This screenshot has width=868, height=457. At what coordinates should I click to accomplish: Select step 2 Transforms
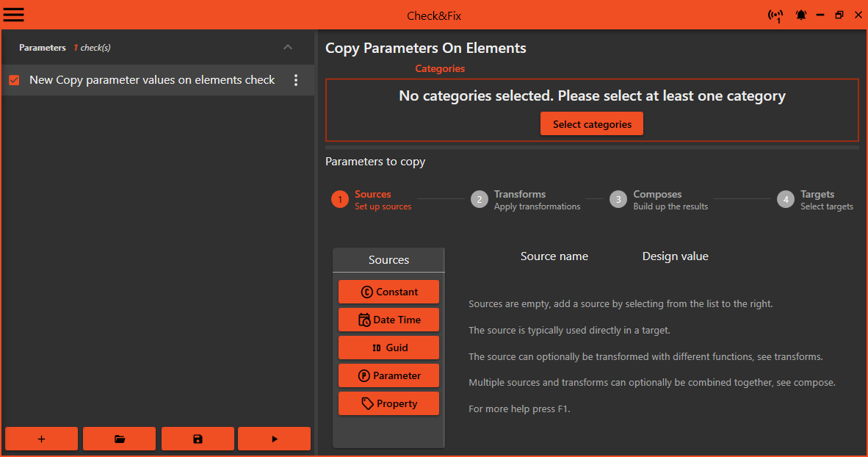point(480,198)
